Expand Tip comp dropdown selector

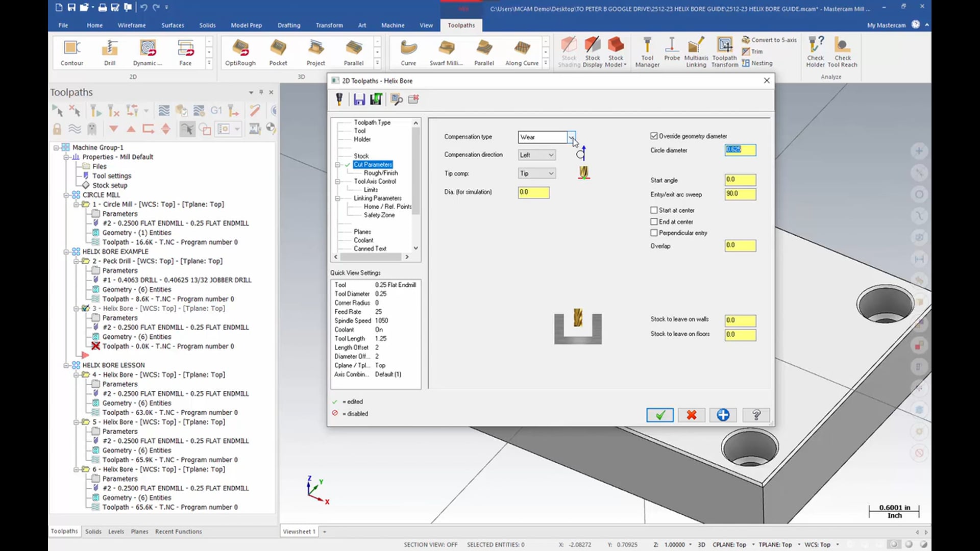pos(551,173)
